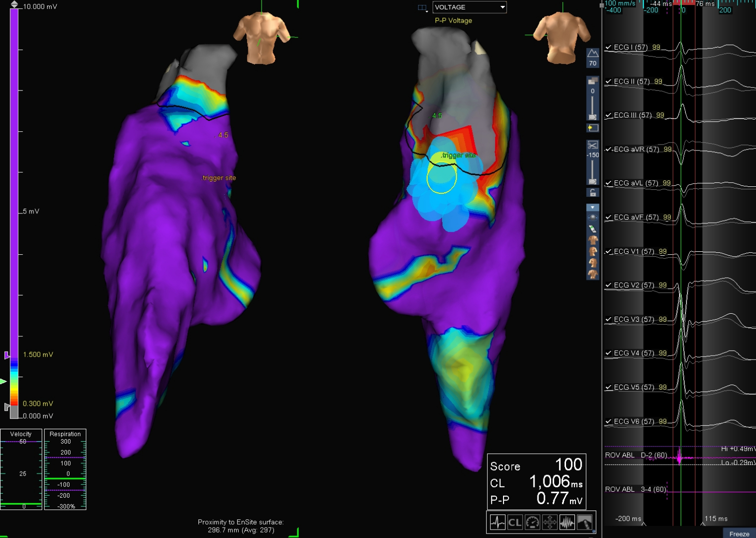Expand the torso view presets arrow
The image size is (756, 538).
(593, 208)
